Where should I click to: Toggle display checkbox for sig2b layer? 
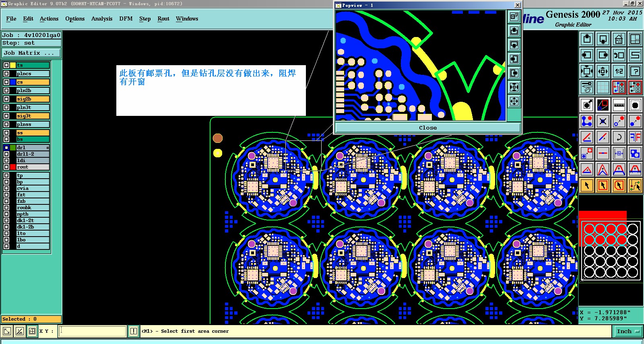click(6, 99)
